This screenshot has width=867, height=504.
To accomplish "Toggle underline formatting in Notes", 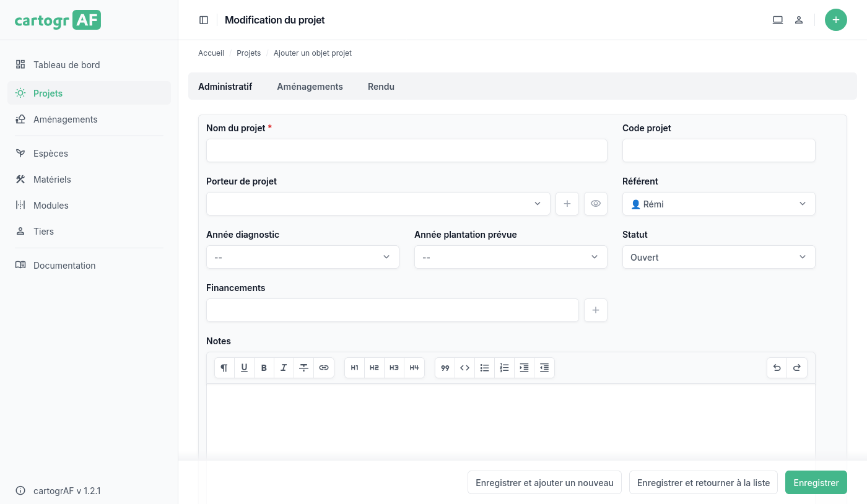I will click(244, 368).
